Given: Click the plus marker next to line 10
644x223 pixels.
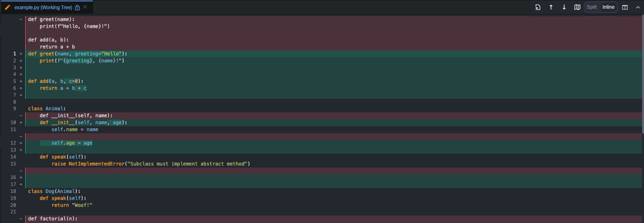Looking at the screenshot, I should [21, 122].
